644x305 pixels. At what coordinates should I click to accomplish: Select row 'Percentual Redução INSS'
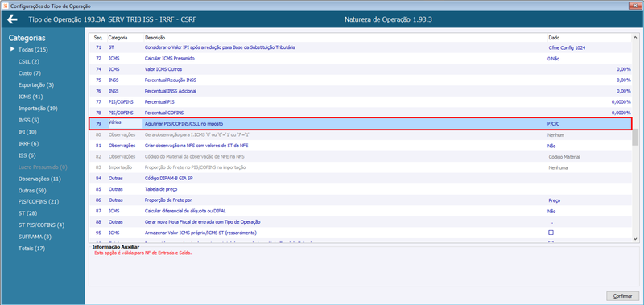click(361, 80)
